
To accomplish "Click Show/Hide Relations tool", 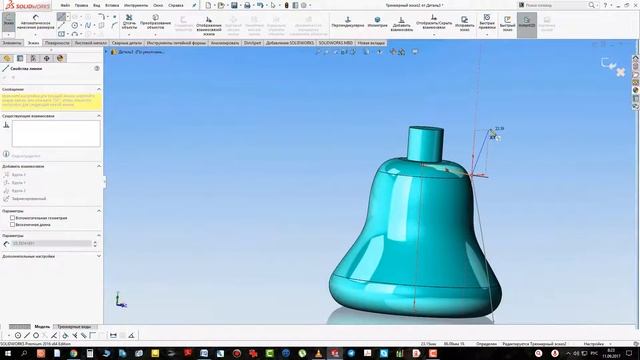I will pos(434,22).
